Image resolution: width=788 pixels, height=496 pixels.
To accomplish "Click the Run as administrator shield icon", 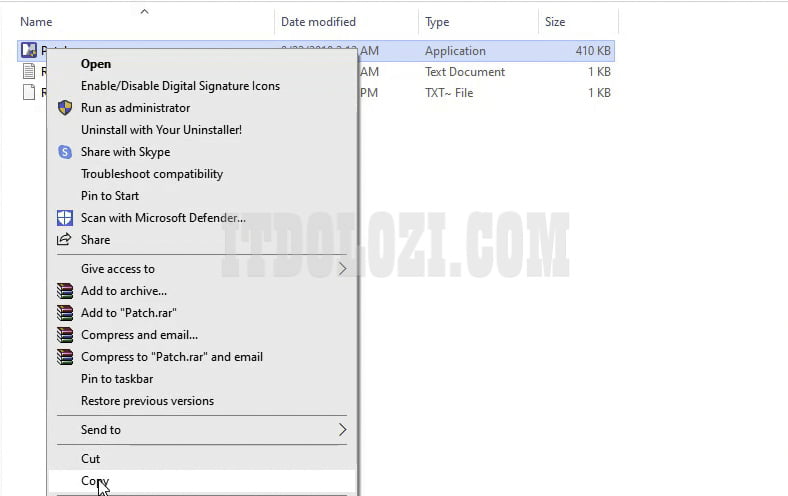I will pos(65,108).
